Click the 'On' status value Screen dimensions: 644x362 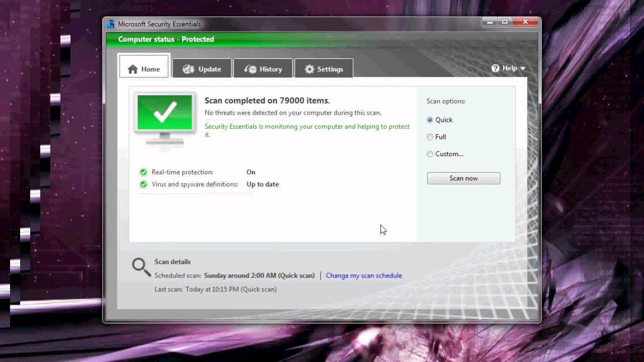tap(251, 172)
